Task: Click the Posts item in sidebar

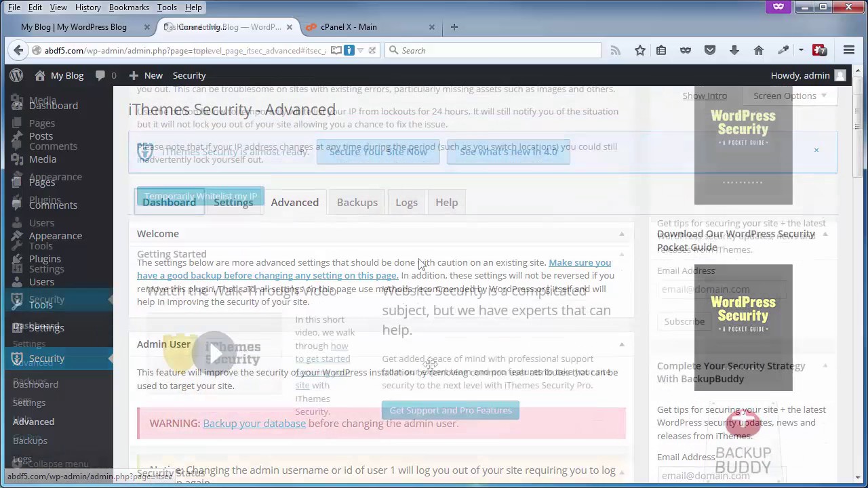Action: tap(41, 136)
